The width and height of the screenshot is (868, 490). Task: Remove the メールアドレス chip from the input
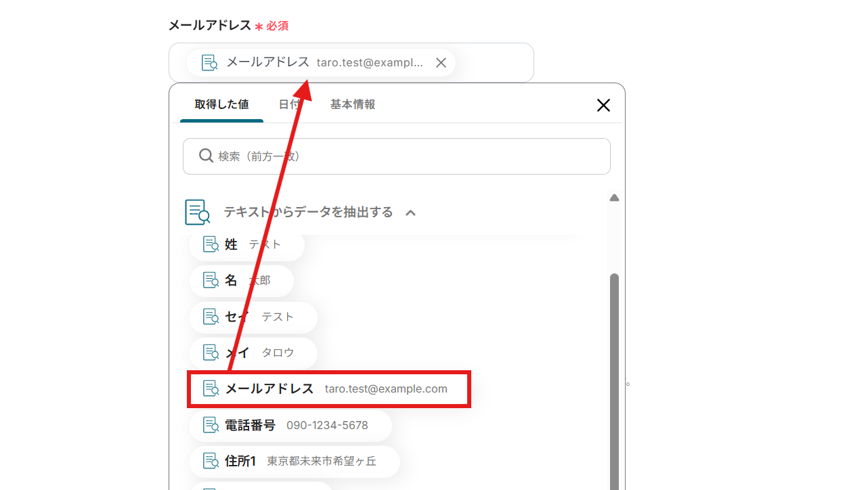point(441,63)
